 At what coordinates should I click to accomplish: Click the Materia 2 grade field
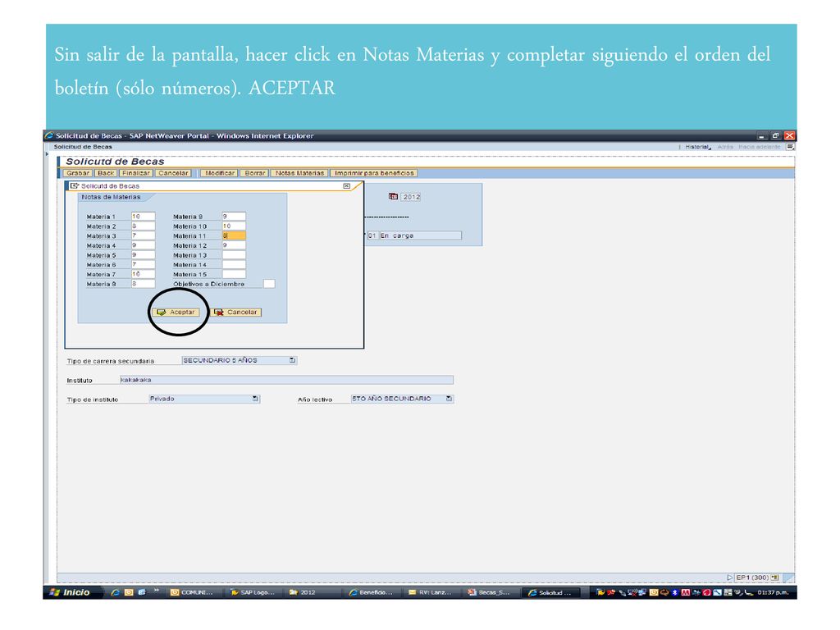143,226
